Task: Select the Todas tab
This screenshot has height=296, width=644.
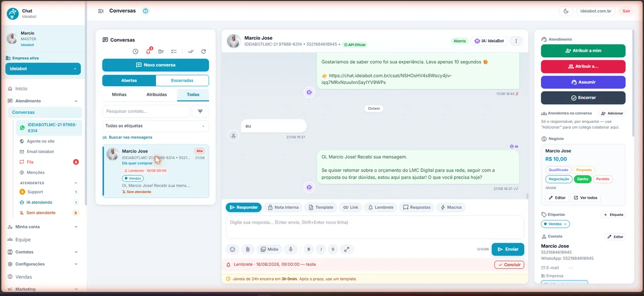Action: click(x=193, y=95)
